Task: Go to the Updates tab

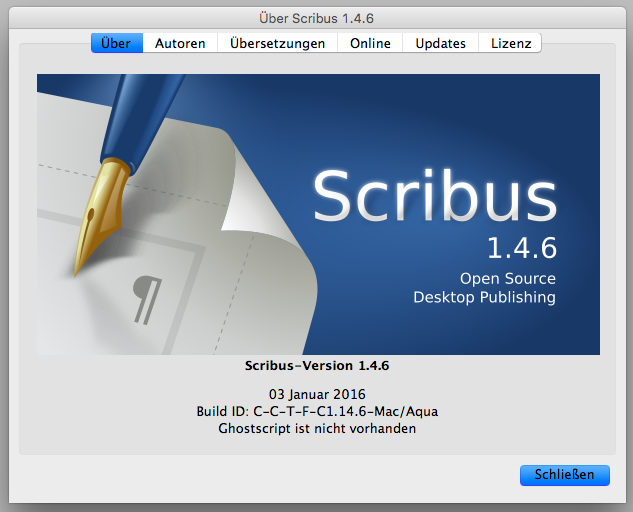Action: [440, 43]
